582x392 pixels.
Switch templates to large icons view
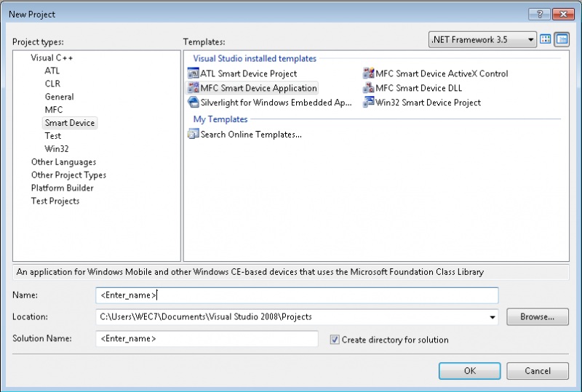545,39
